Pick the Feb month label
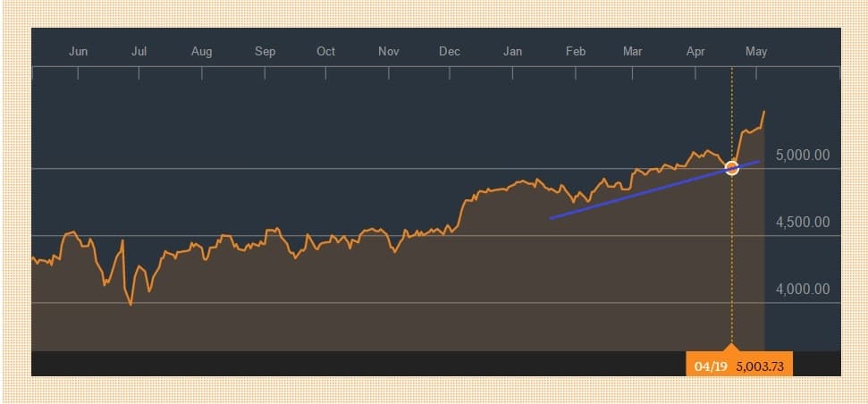868x404 pixels. [x=576, y=51]
